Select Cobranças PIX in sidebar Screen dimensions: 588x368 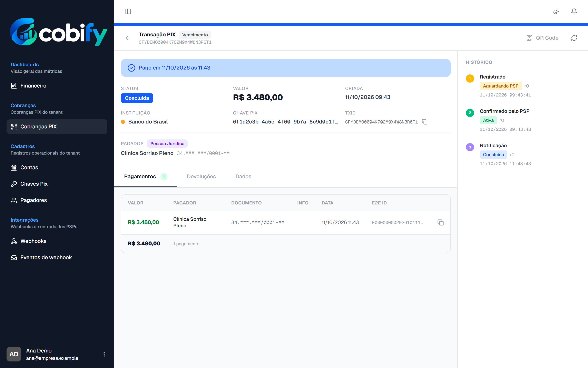57,127
